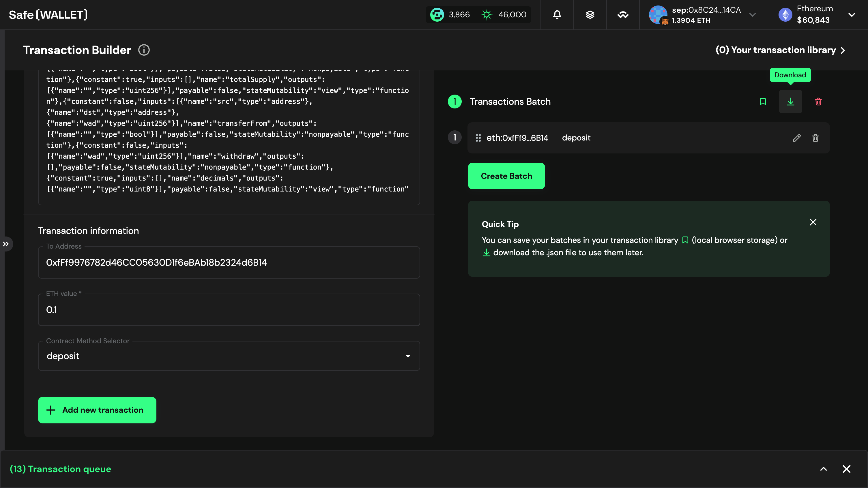Click the deposit method label in batch
The image size is (868, 488).
tap(576, 138)
